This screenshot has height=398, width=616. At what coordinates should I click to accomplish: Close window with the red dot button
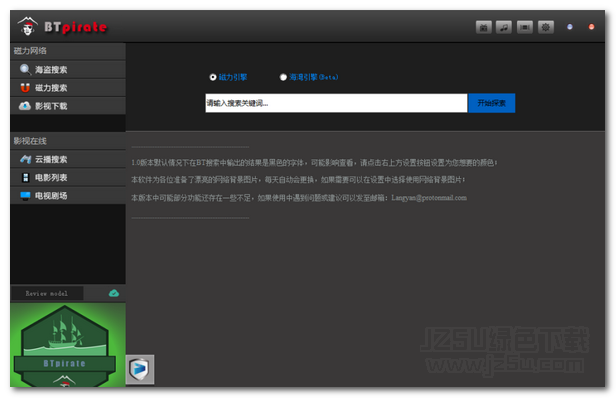click(591, 27)
